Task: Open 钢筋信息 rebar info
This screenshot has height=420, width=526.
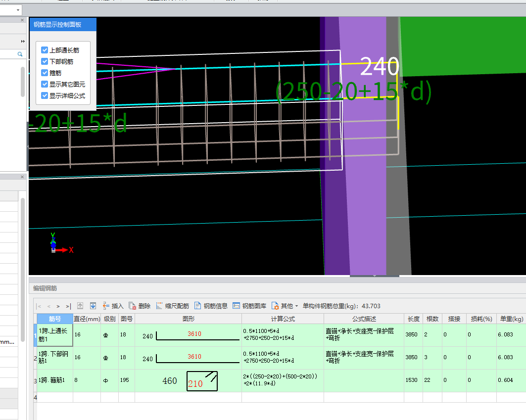Action: click(x=211, y=306)
